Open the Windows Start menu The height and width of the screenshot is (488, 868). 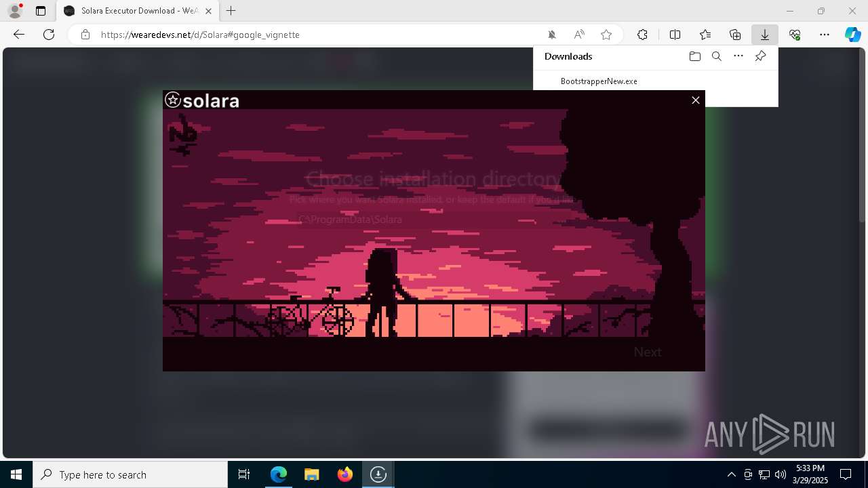coord(16,474)
